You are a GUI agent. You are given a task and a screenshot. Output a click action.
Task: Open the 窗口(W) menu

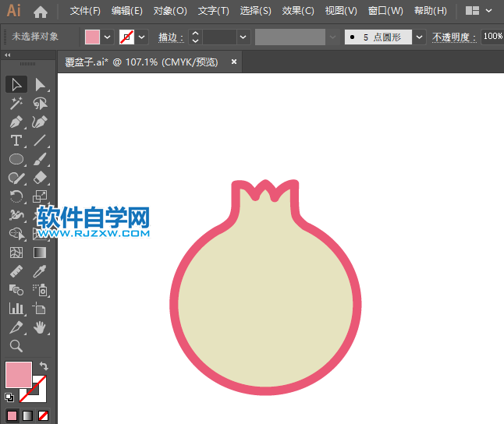pos(385,11)
